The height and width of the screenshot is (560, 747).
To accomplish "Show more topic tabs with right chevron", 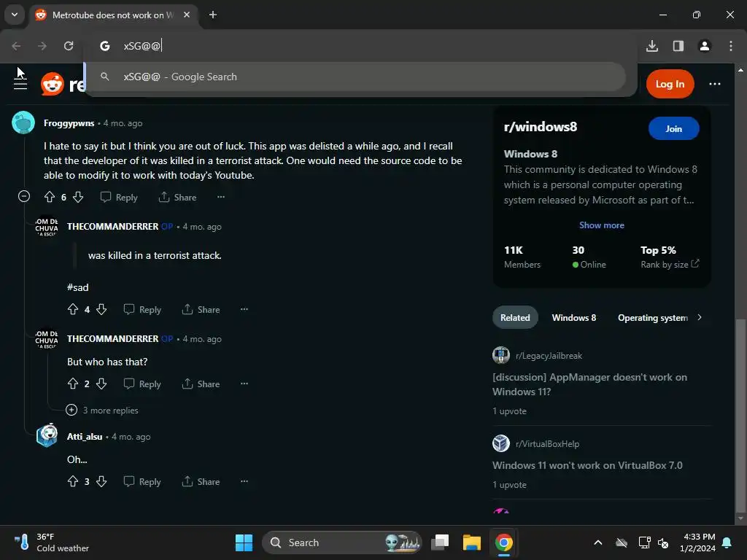I will [x=700, y=317].
